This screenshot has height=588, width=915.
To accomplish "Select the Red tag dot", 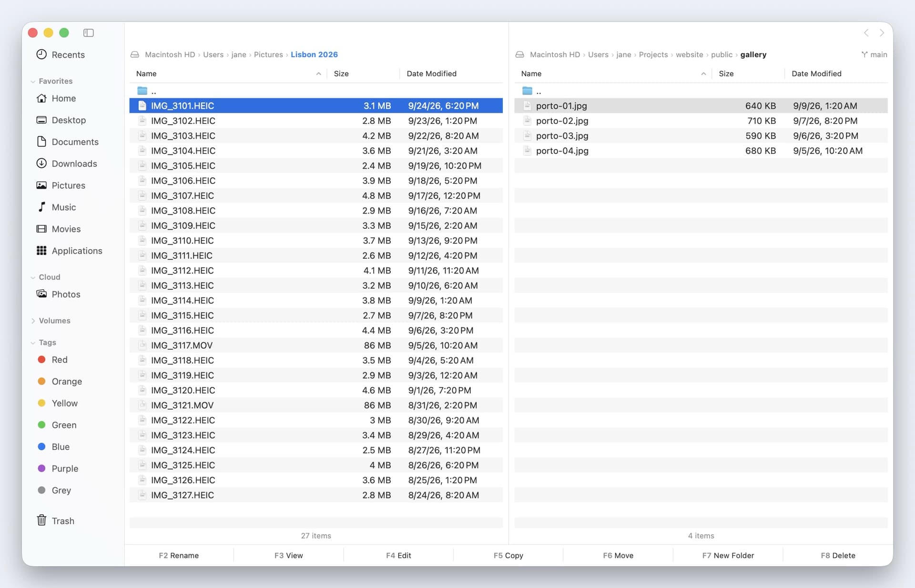I will 41,359.
